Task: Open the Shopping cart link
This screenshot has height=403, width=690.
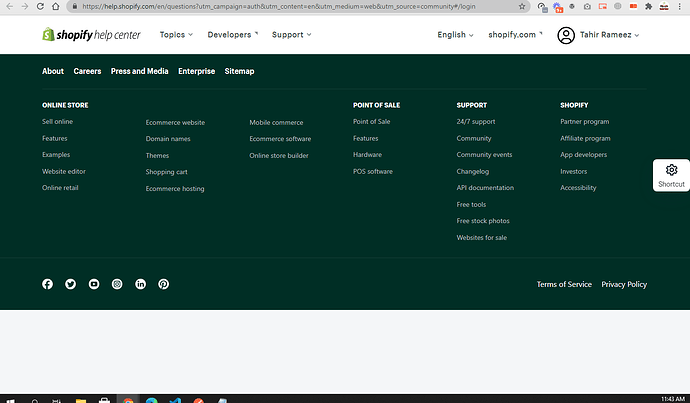Action: [x=166, y=172]
